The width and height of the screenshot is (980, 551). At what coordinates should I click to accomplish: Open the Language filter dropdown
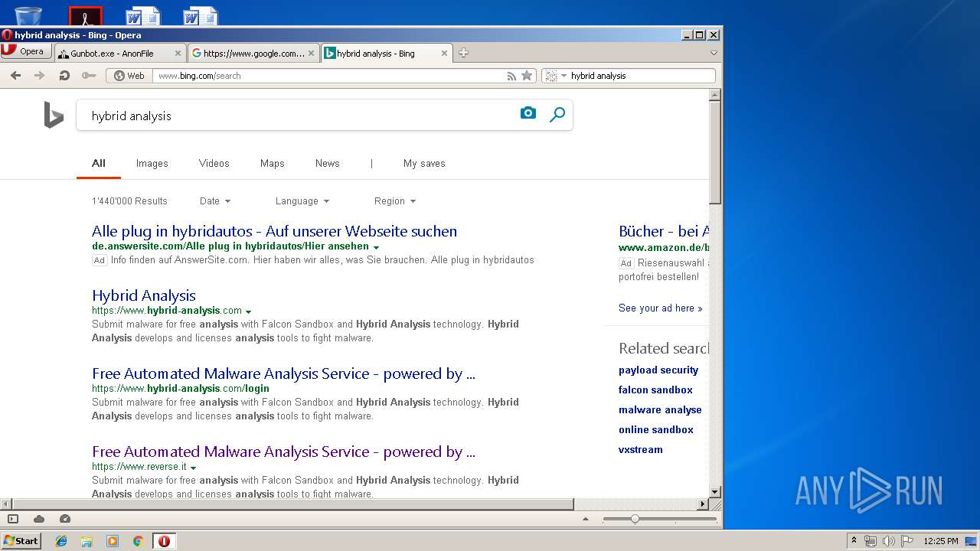302,201
